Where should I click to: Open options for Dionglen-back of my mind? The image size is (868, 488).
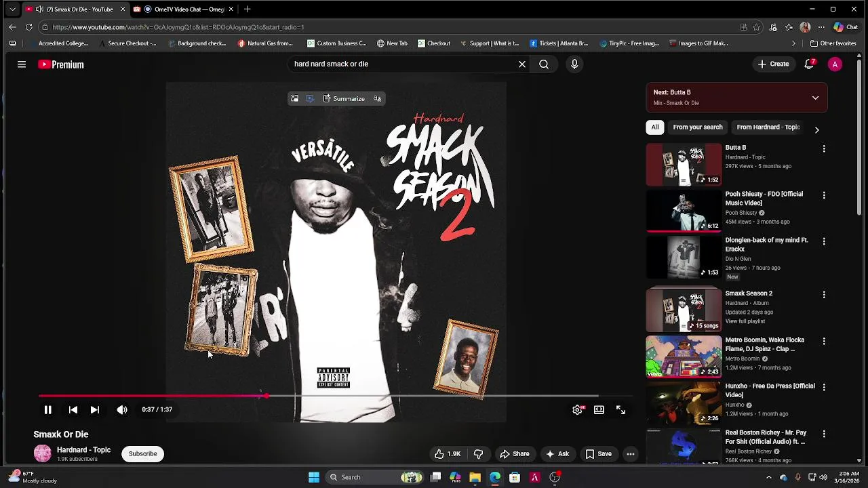[x=824, y=241]
